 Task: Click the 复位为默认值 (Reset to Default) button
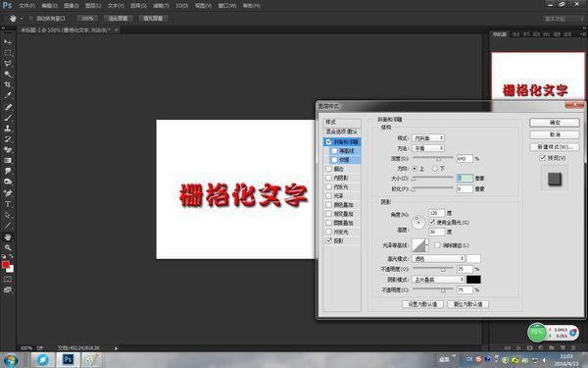467,304
